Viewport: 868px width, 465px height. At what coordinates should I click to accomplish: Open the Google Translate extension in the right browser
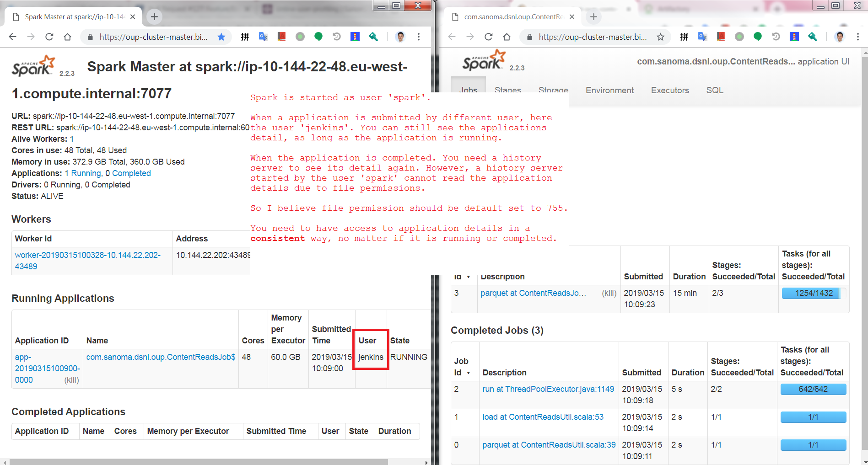pyautogui.click(x=702, y=37)
